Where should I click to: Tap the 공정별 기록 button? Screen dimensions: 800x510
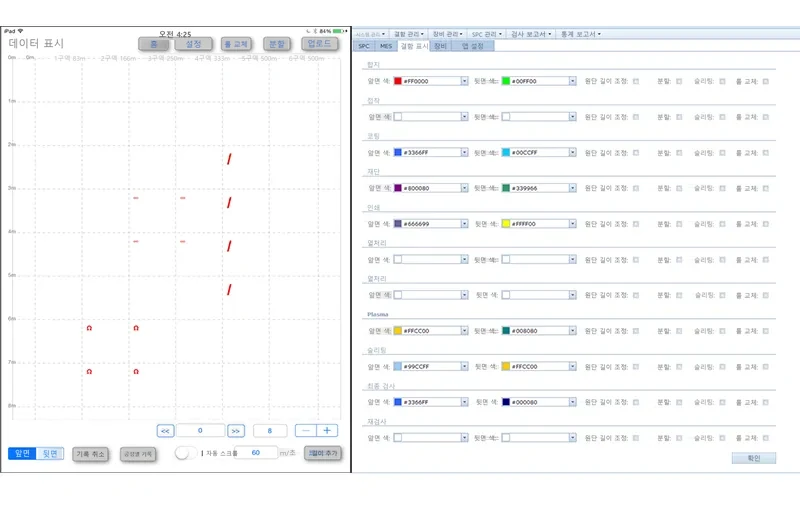click(x=138, y=454)
